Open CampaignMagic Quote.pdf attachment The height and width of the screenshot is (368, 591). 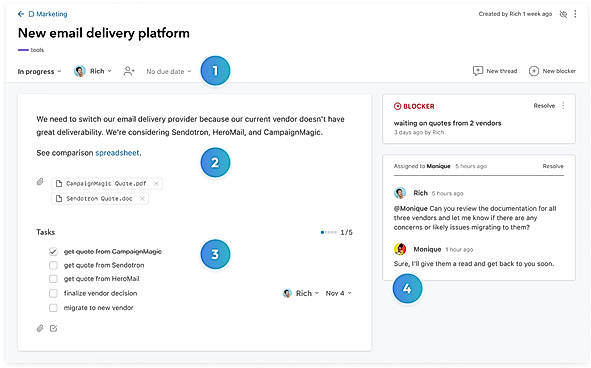[106, 184]
